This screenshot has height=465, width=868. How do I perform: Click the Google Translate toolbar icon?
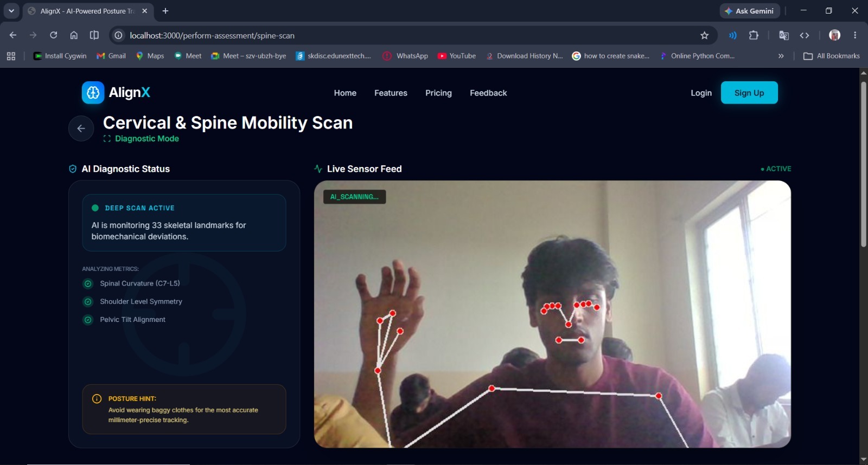pos(784,35)
